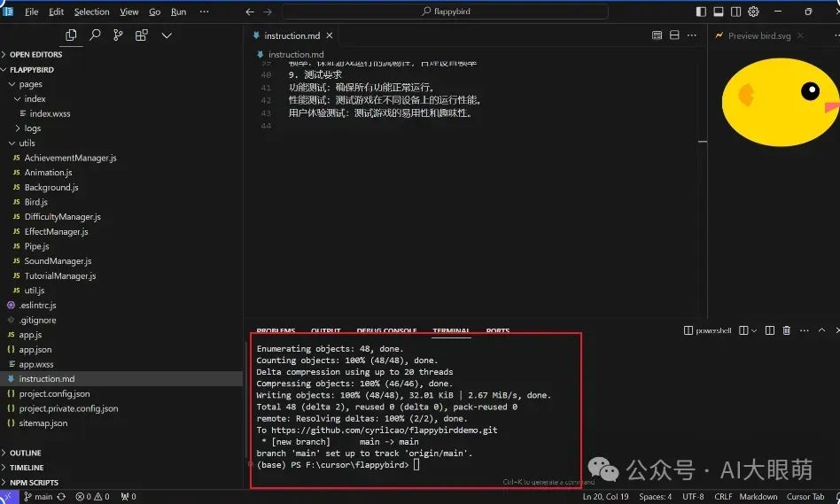Toggle the primary sidebar layout button

pyautogui.click(x=701, y=12)
